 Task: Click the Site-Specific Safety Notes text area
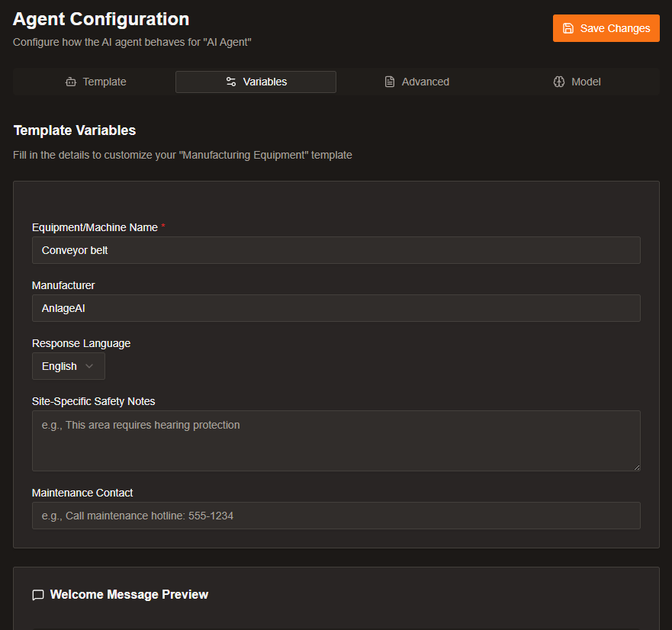point(336,440)
